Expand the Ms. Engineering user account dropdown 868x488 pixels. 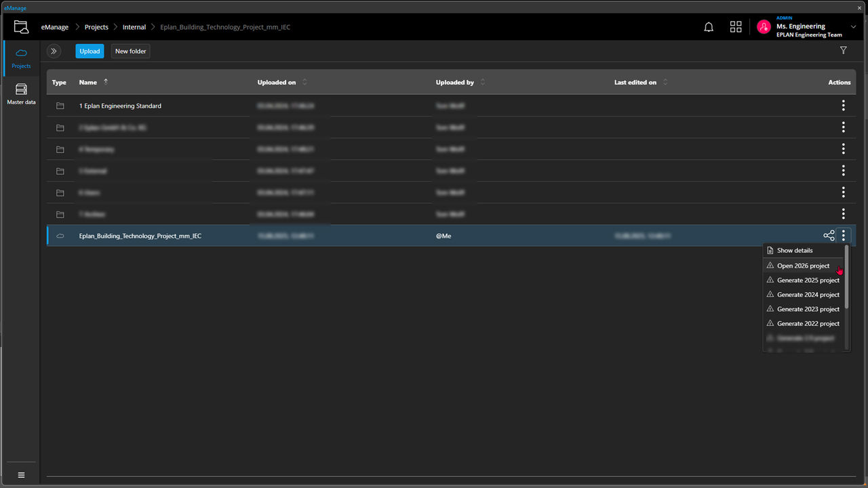click(854, 27)
